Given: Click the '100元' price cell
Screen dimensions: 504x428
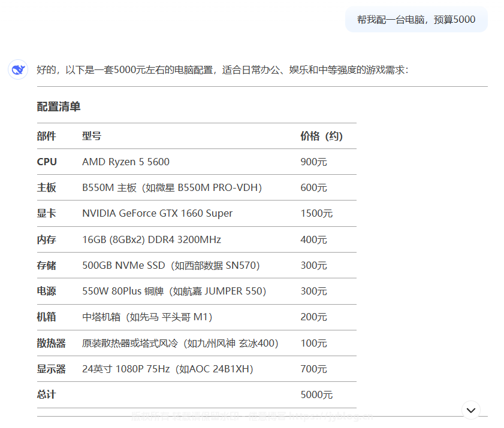Looking at the screenshot, I should [x=313, y=343].
